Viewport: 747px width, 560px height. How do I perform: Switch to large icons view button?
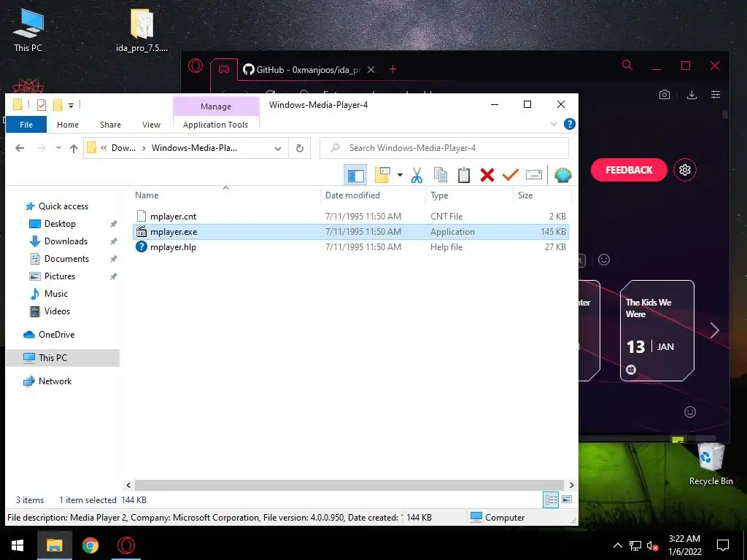[x=566, y=499]
